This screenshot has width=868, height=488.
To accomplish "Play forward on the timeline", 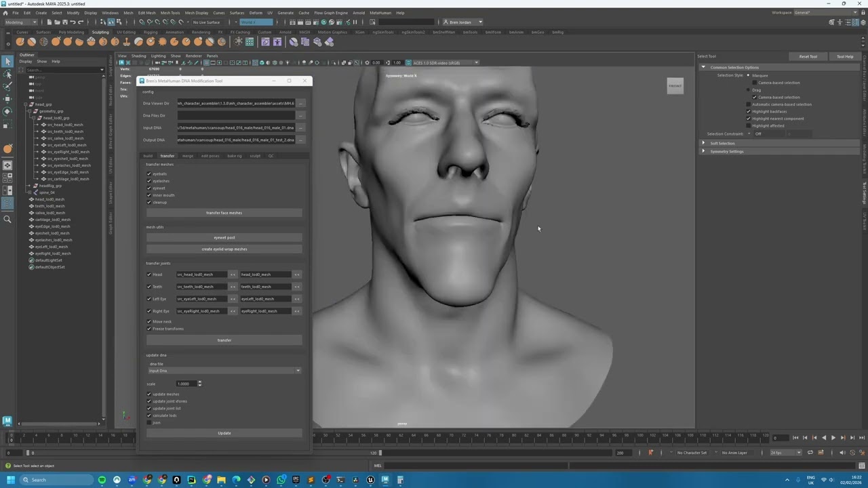I will pyautogui.click(x=833, y=438).
